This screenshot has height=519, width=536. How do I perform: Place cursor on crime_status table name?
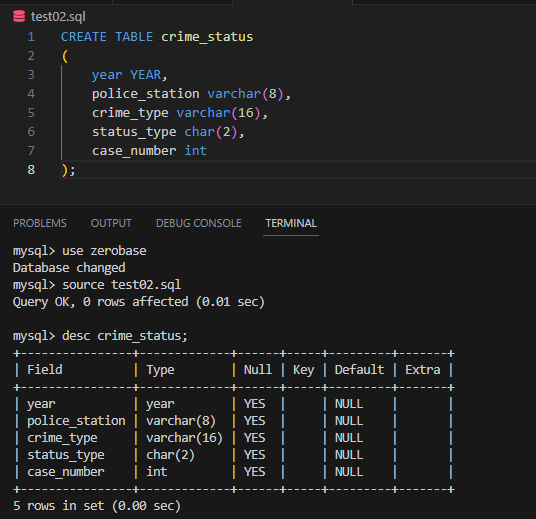(x=207, y=37)
